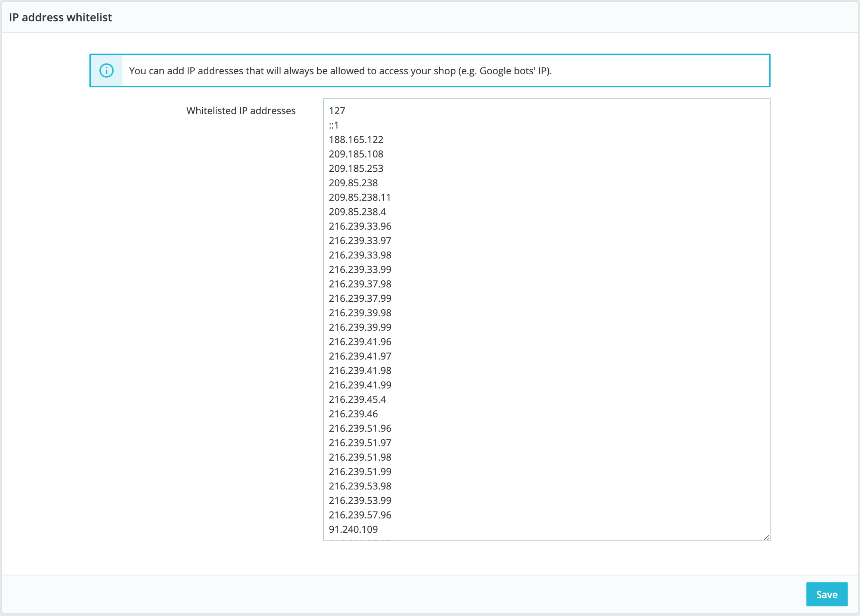
Task: Place cursor on 216.239.51.99 line
Action: 360,472
